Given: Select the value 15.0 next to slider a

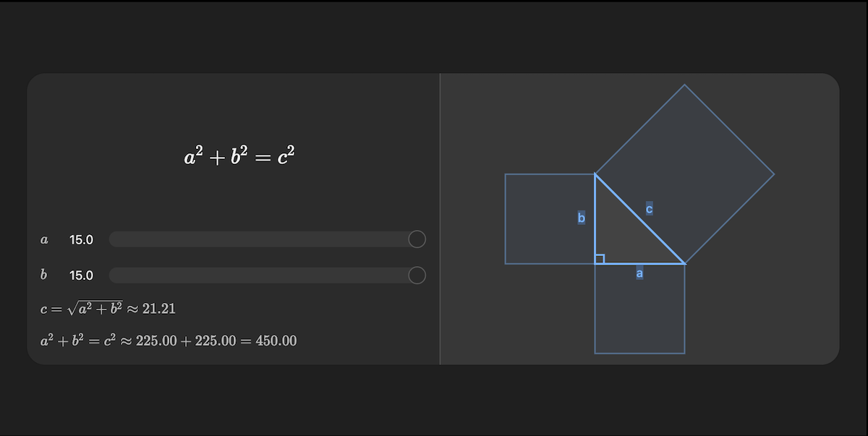Looking at the screenshot, I should 80,239.
